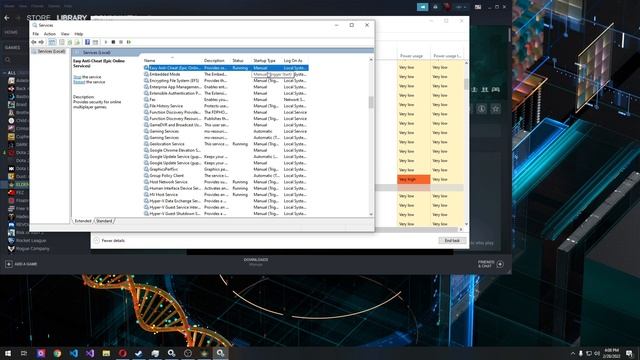Select the Easy Anti-Cheat (Epic Online) service row
Viewport: 640px width, 360px height.
[226, 68]
